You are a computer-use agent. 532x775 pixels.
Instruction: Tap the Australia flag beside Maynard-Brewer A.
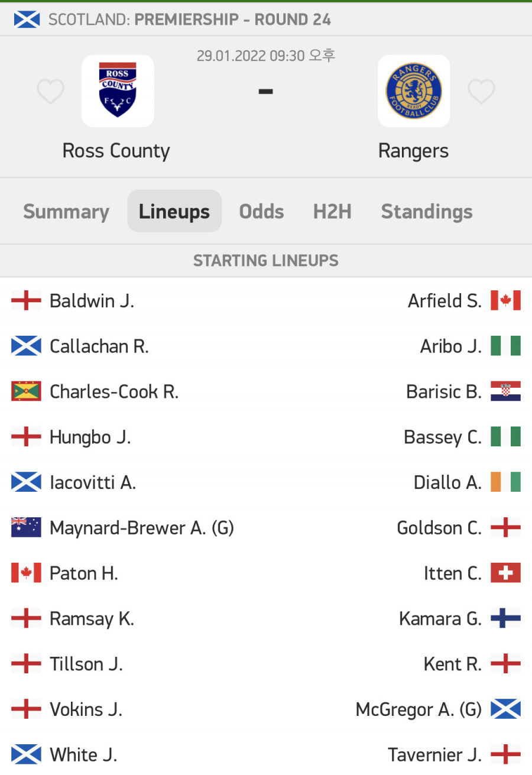pyautogui.click(x=26, y=527)
